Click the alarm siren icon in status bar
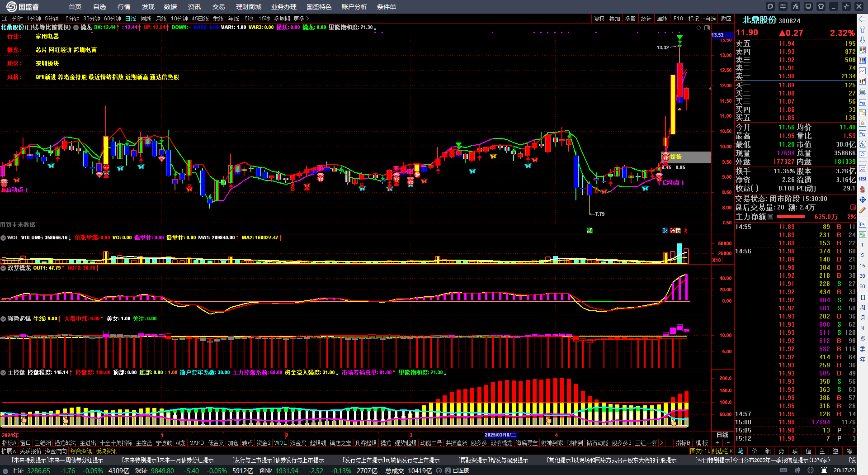The image size is (868, 475). [x=824, y=470]
